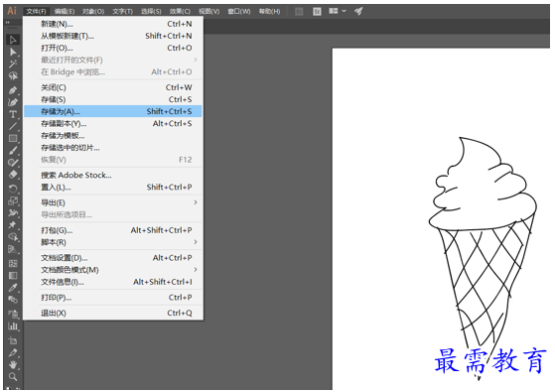Image resolution: width=555 pixels, height=392 pixels.
Task: Choose 置入(L)... menu entry
Action: [x=113, y=188]
